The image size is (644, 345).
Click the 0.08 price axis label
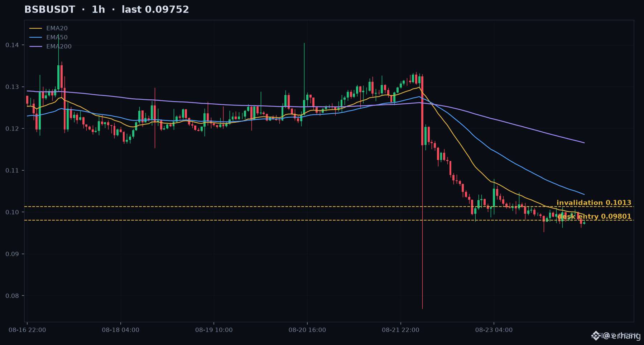click(12, 296)
